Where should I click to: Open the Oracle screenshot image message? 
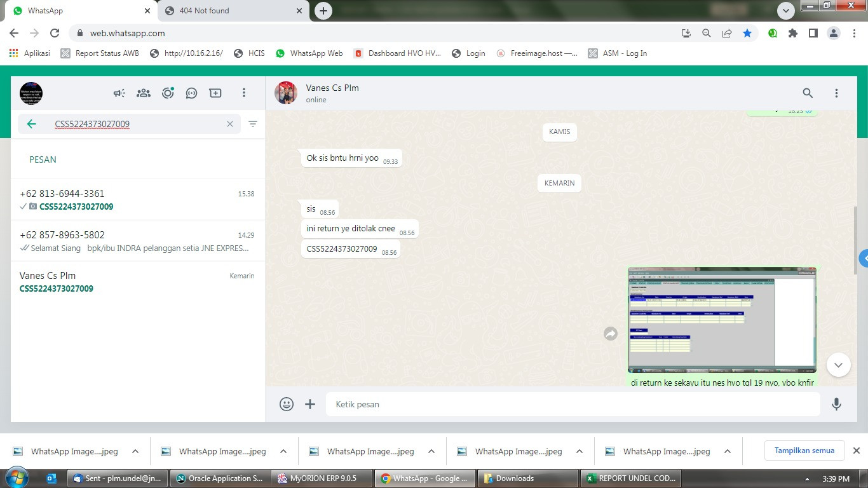click(722, 320)
